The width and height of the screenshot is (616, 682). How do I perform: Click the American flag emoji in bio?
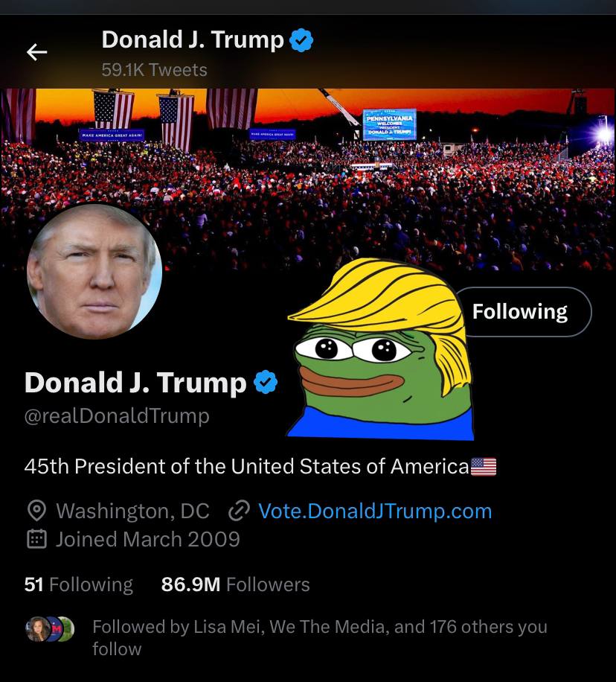(484, 467)
